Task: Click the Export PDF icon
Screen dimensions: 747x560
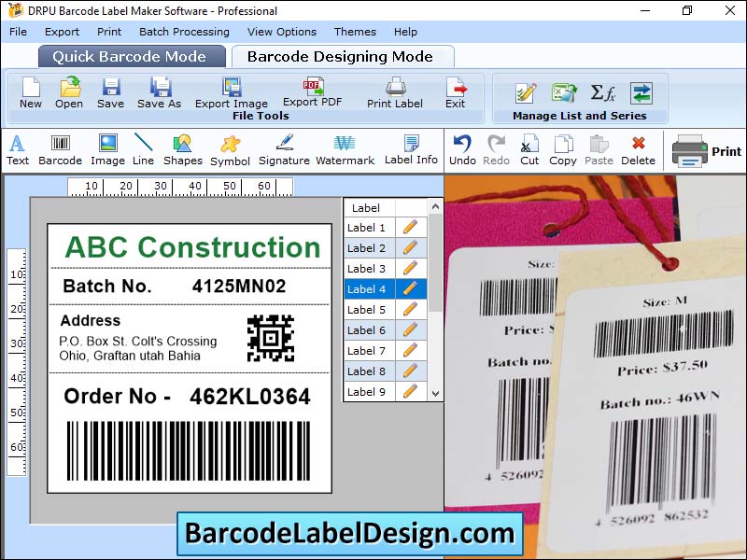Action: click(313, 87)
